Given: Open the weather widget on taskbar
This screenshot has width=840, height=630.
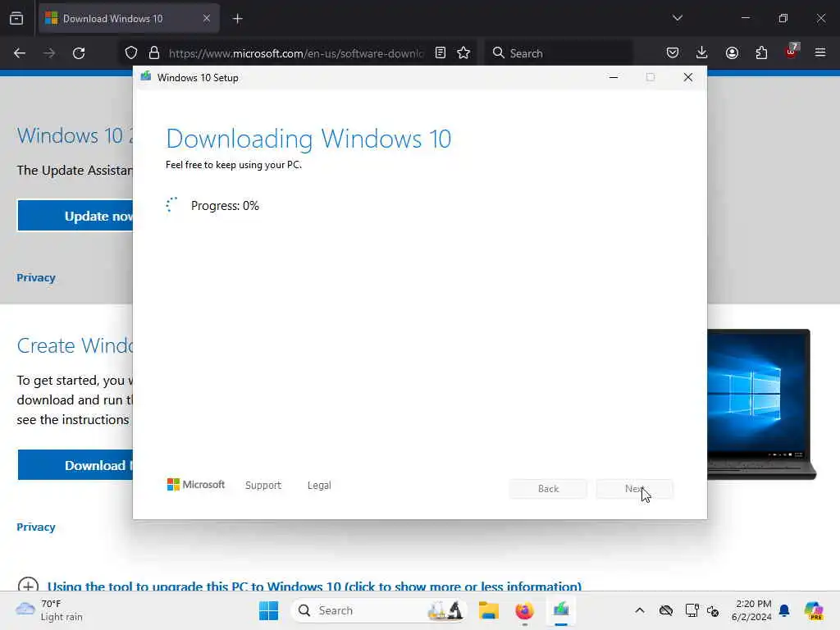Looking at the screenshot, I should coord(49,610).
